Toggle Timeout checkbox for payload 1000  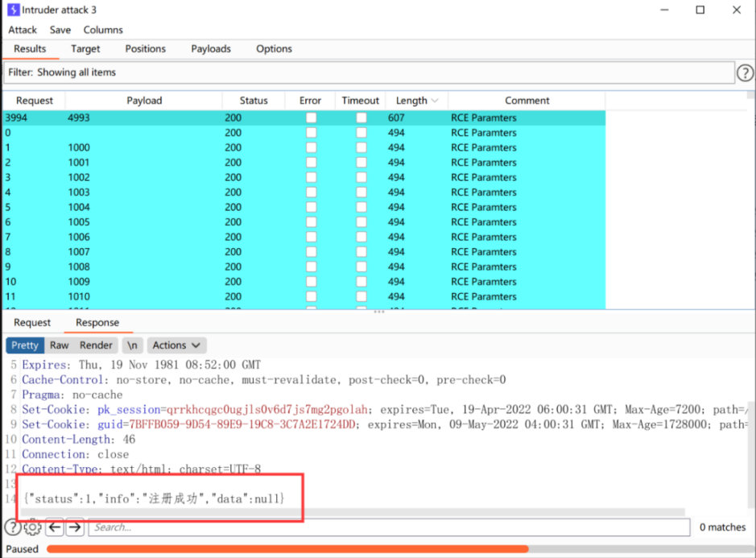pos(361,147)
